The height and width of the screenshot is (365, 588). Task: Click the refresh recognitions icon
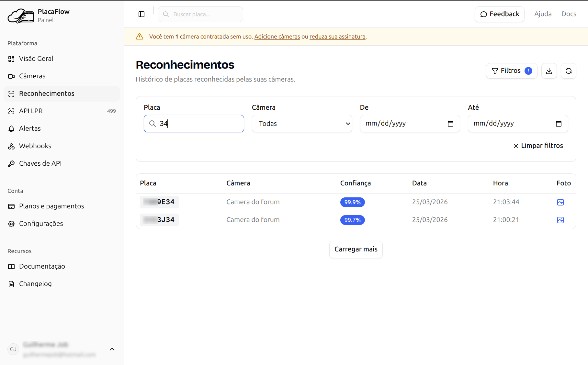(568, 71)
